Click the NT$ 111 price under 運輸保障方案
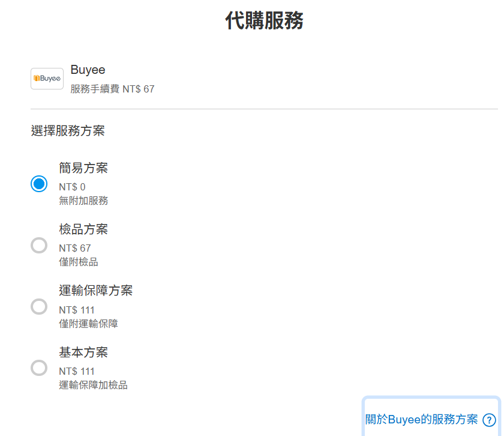This screenshot has height=436, width=504. point(77,310)
